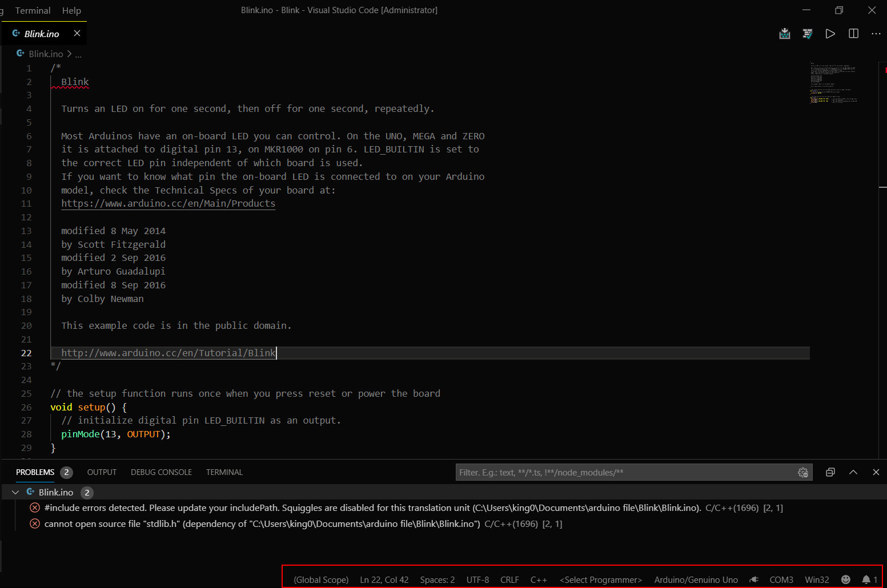
Task: Click the error icon beside #include errors
Action: 35,508
